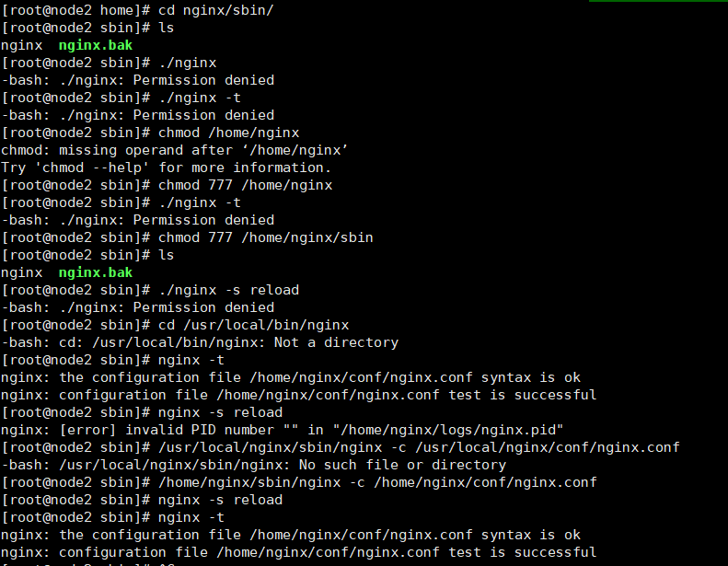Click the white 'nginx' file in first listing
The width and height of the screenshot is (728, 566).
(x=21, y=45)
